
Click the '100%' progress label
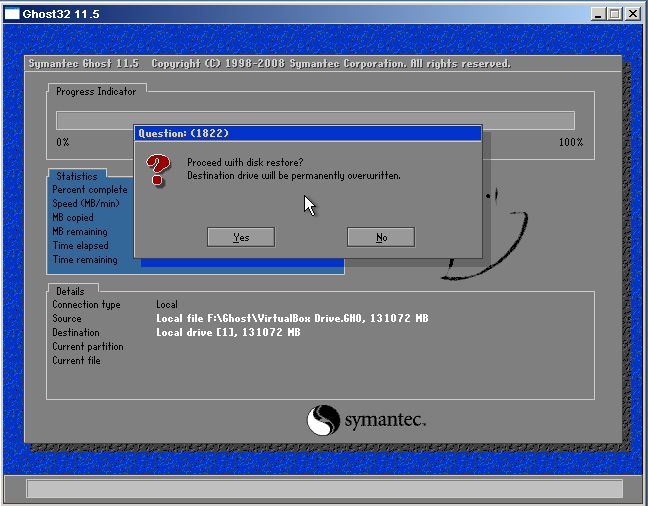(571, 142)
